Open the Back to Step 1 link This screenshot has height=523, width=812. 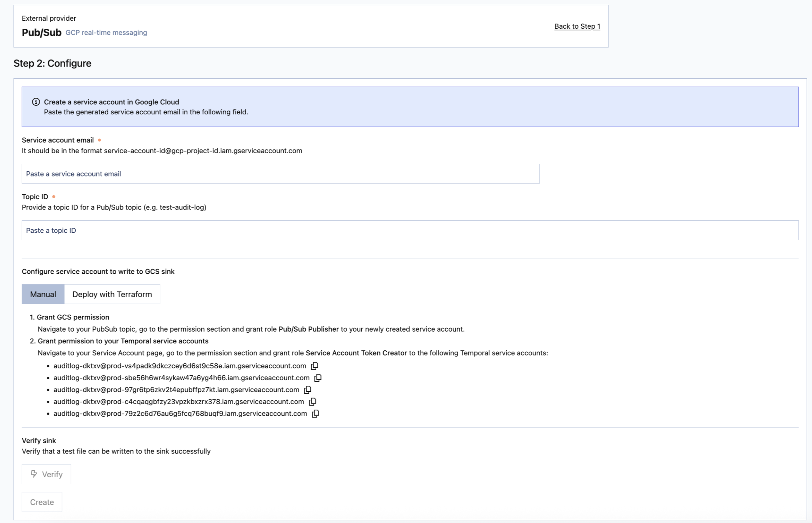click(x=577, y=26)
